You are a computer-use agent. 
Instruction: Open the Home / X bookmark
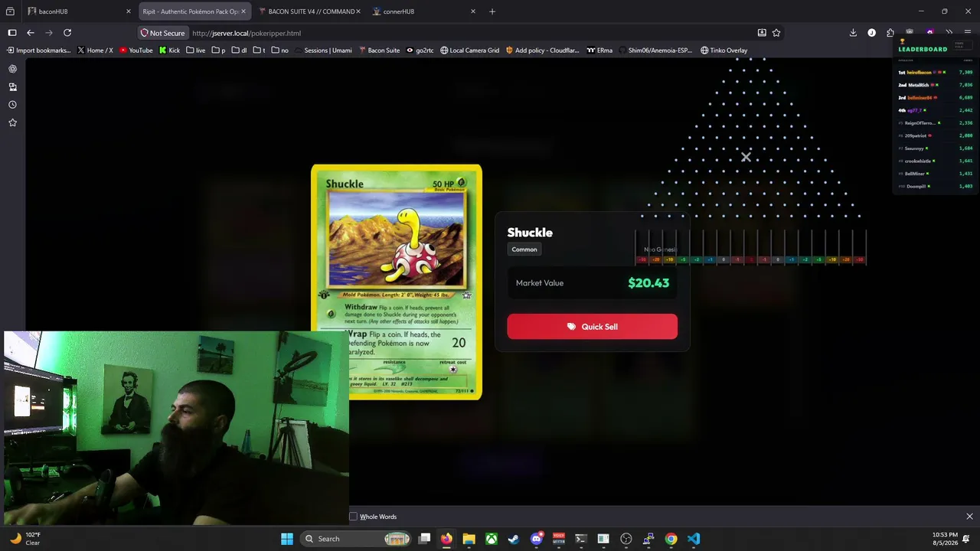point(95,51)
